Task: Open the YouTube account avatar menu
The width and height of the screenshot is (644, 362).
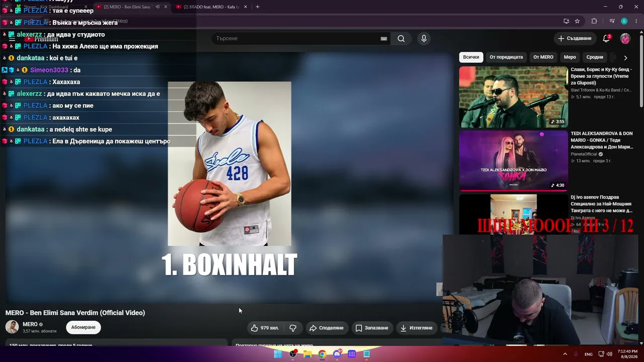Action: point(625,39)
